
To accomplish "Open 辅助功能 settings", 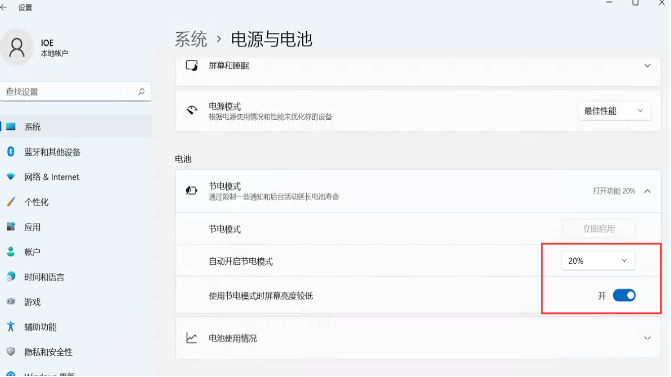I will pos(76,327).
